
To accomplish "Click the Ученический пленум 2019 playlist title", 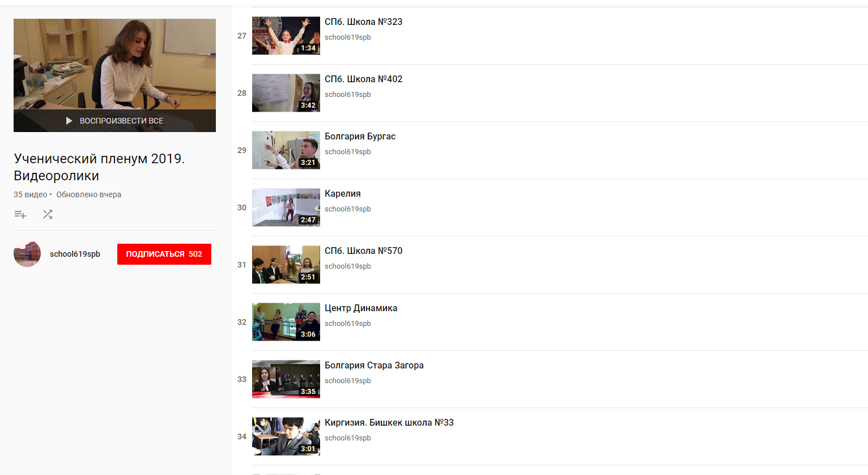I will click(x=99, y=167).
